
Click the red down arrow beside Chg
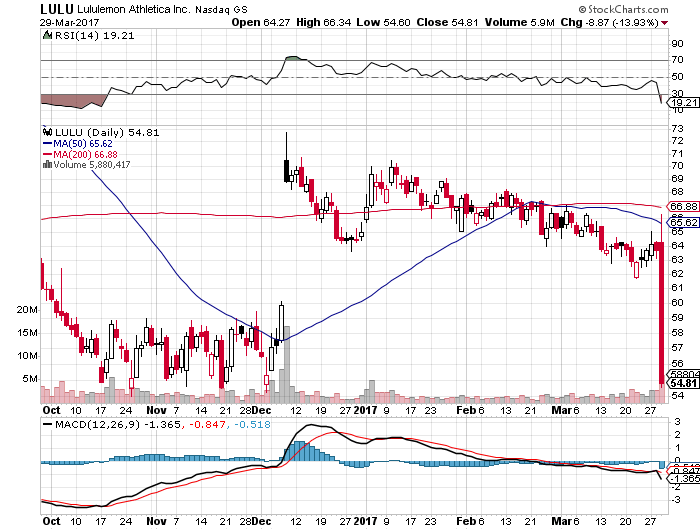pyautogui.click(x=665, y=23)
